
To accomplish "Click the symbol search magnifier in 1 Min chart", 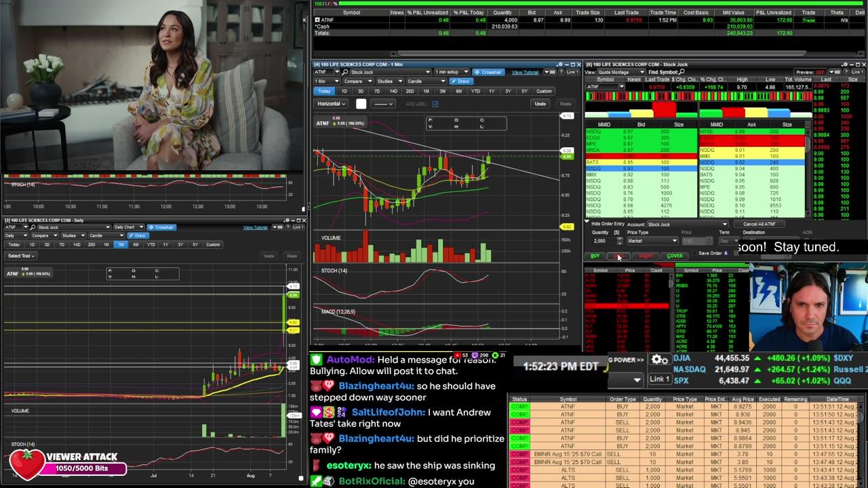I will 345,72.
